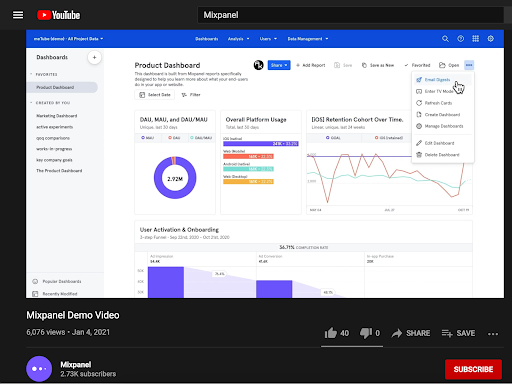512x384 pixels.
Task: Click the Add Report button
Action: pyautogui.click(x=310, y=65)
